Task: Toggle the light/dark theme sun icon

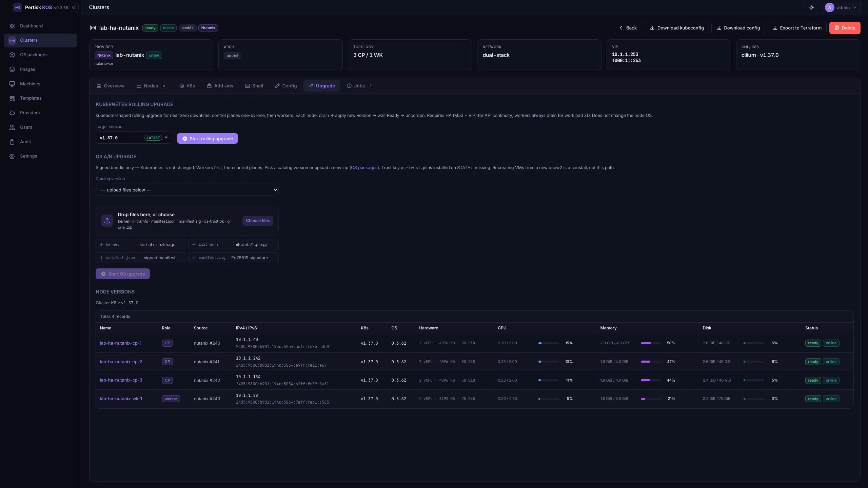Action: pos(812,7)
